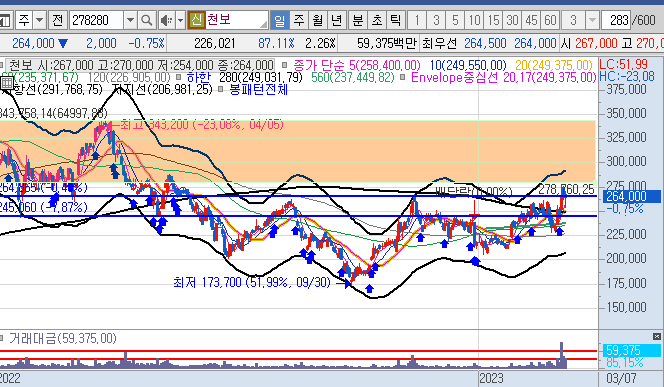This screenshot has height=387, width=664.
Task: Click the 59,375백만 trading value
Action: [x=387, y=43]
